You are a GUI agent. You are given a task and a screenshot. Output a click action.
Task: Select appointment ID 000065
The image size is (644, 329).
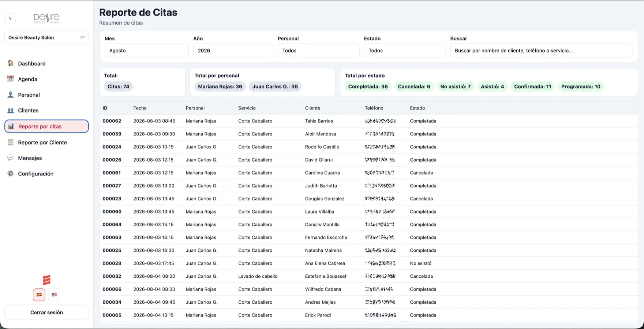point(112,315)
